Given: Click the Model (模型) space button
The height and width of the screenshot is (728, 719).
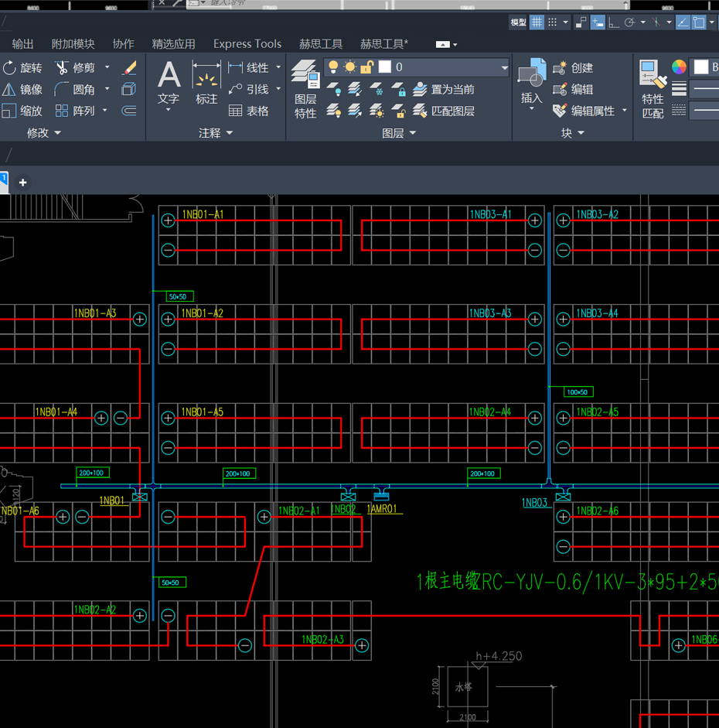Looking at the screenshot, I should 518,22.
